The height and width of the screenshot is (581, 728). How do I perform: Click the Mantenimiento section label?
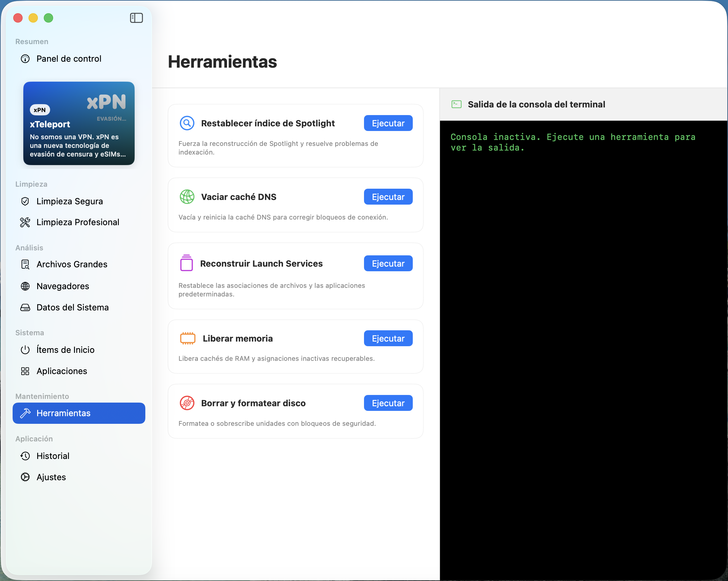pos(42,396)
